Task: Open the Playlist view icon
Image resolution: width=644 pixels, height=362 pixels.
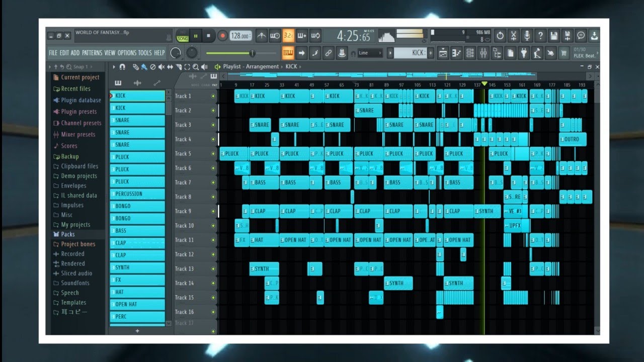Action: point(443,53)
